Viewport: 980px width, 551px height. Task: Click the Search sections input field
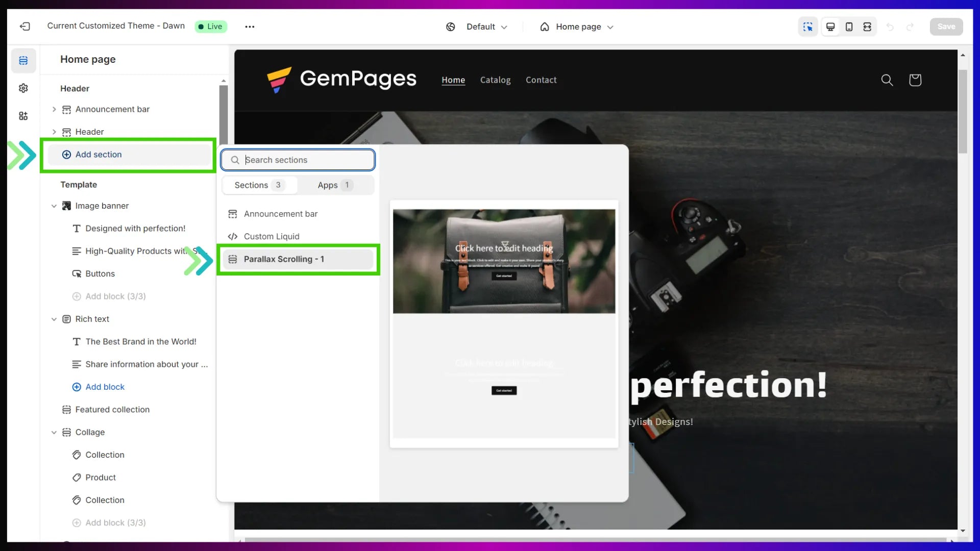(x=298, y=160)
